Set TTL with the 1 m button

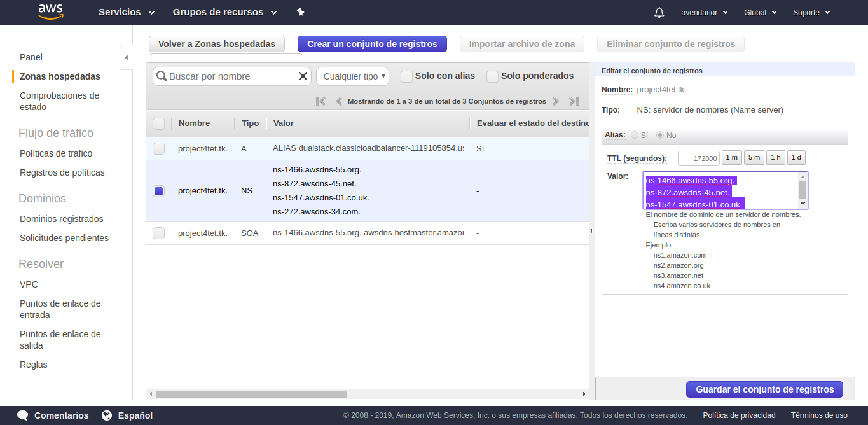733,158
